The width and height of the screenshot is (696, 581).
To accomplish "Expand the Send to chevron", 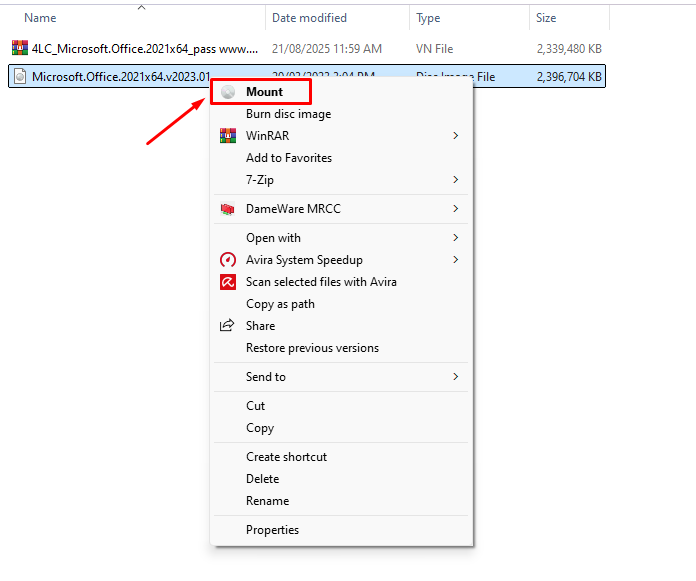I will click(455, 377).
